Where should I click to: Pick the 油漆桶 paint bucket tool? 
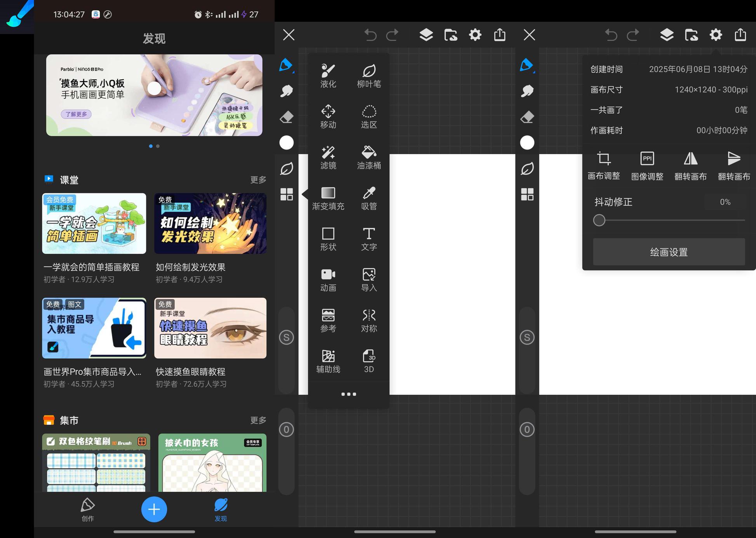[368, 158]
